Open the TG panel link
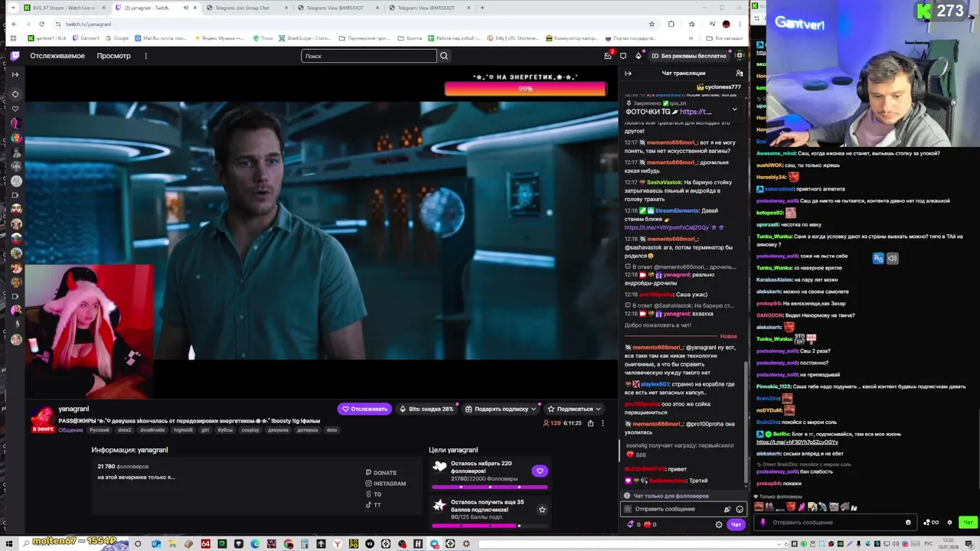 [x=374, y=494]
